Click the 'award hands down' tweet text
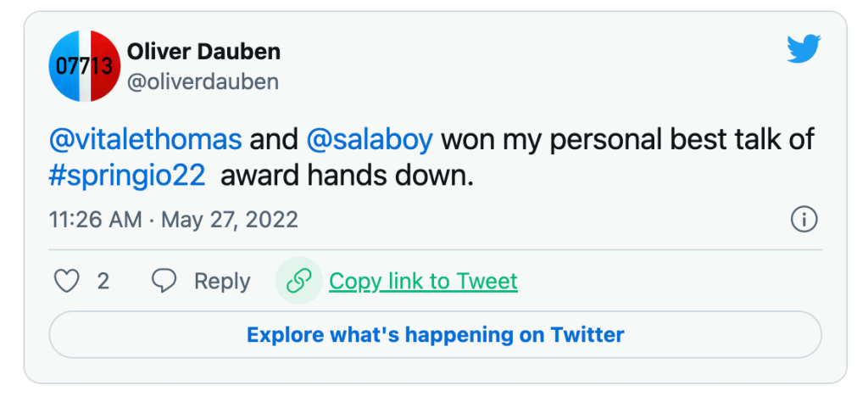868x408 pixels. pyautogui.click(x=348, y=177)
